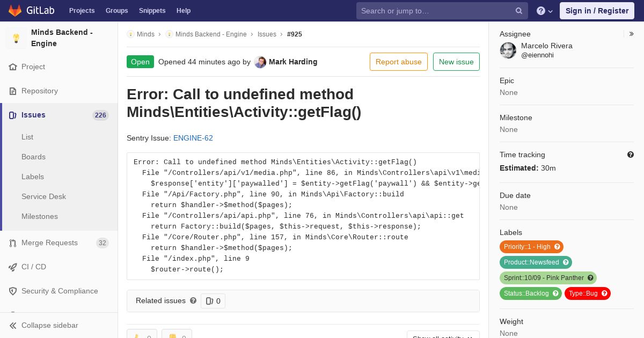
Task: Click Mark Harding's avatar image
Action: [260, 62]
